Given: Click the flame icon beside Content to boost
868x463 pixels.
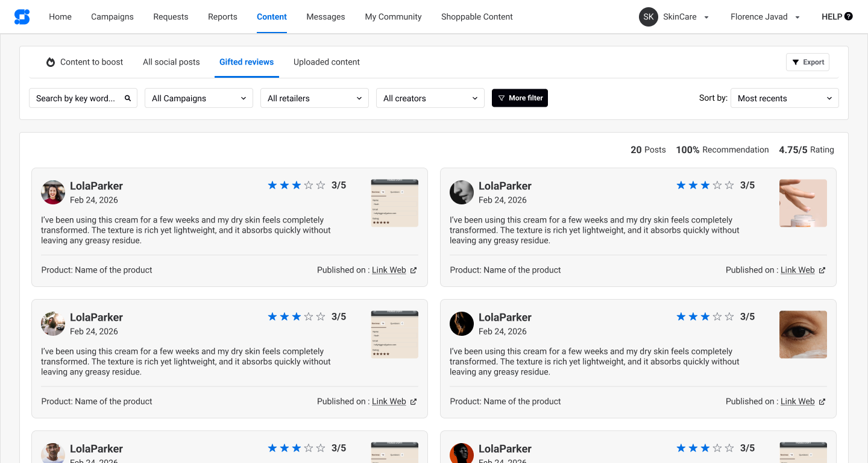Looking at the screenshot, I should 51,62.
